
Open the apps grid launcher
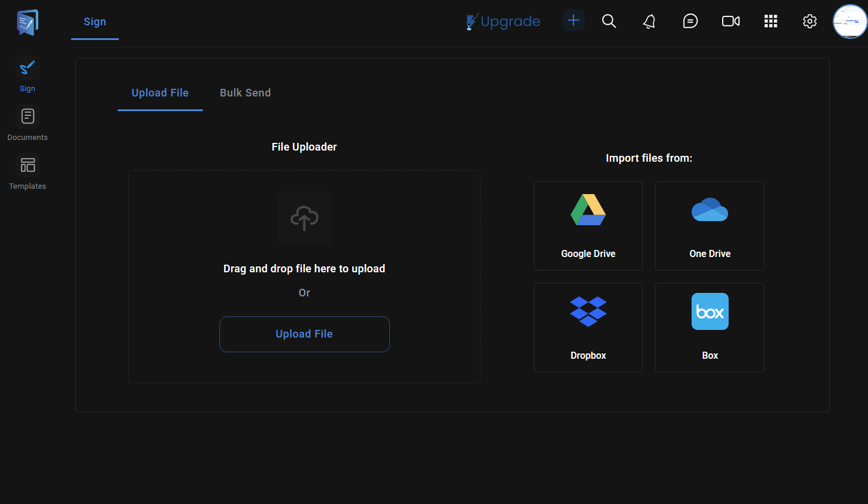click(770, 21)
